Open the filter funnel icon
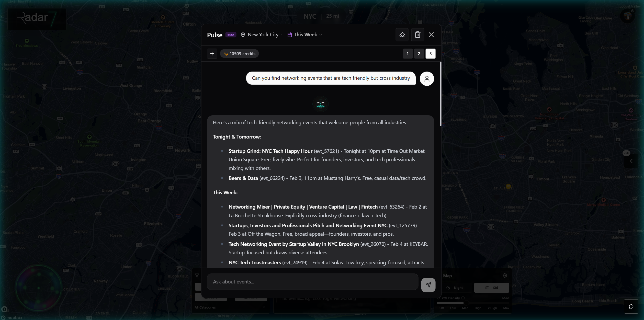Screen dimensions: 644x320 197,276
